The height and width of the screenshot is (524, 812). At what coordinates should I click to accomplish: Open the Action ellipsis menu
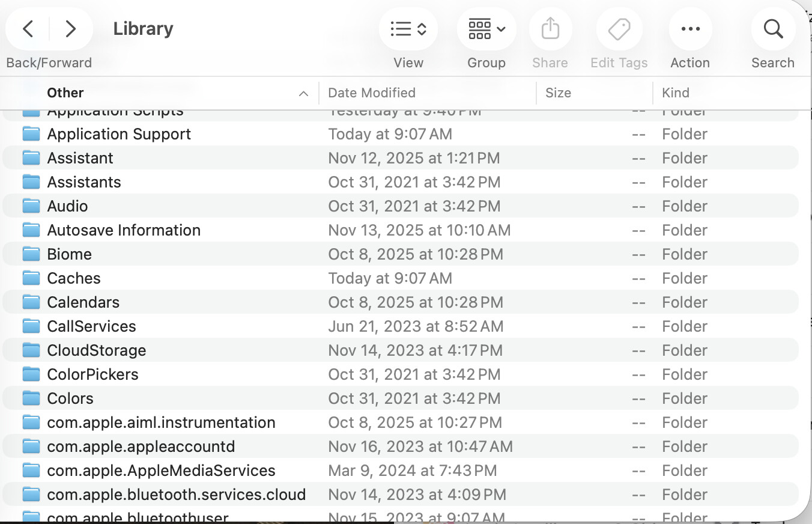click(690, 28)
